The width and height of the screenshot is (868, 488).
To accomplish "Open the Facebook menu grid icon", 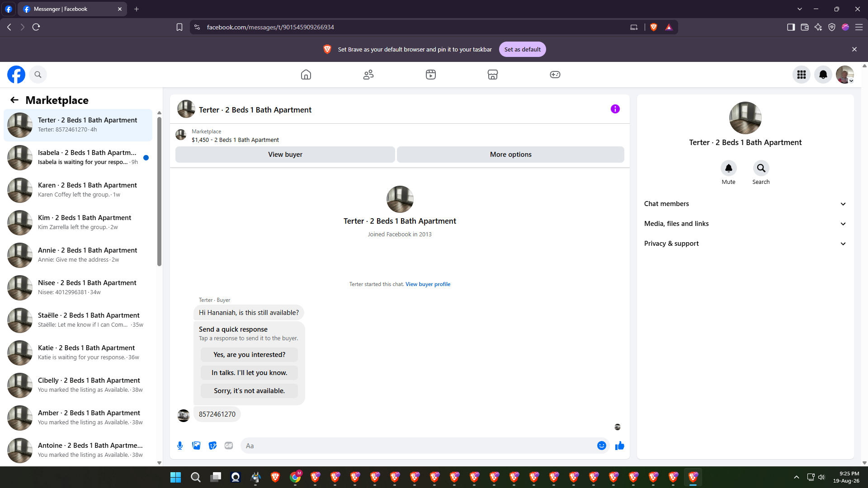I will (802, 75).
